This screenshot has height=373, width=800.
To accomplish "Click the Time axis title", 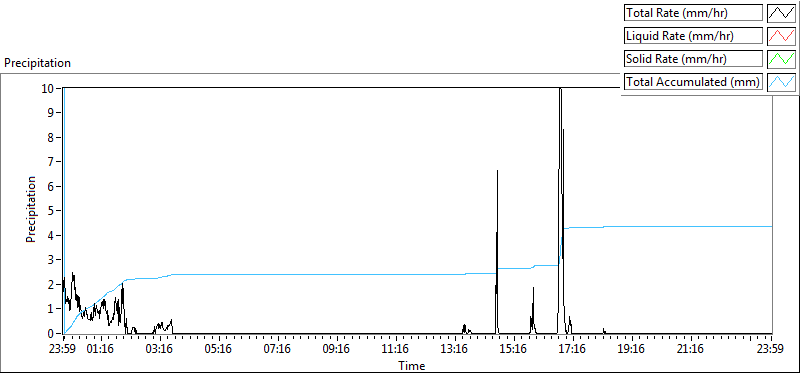I will 412,365.
